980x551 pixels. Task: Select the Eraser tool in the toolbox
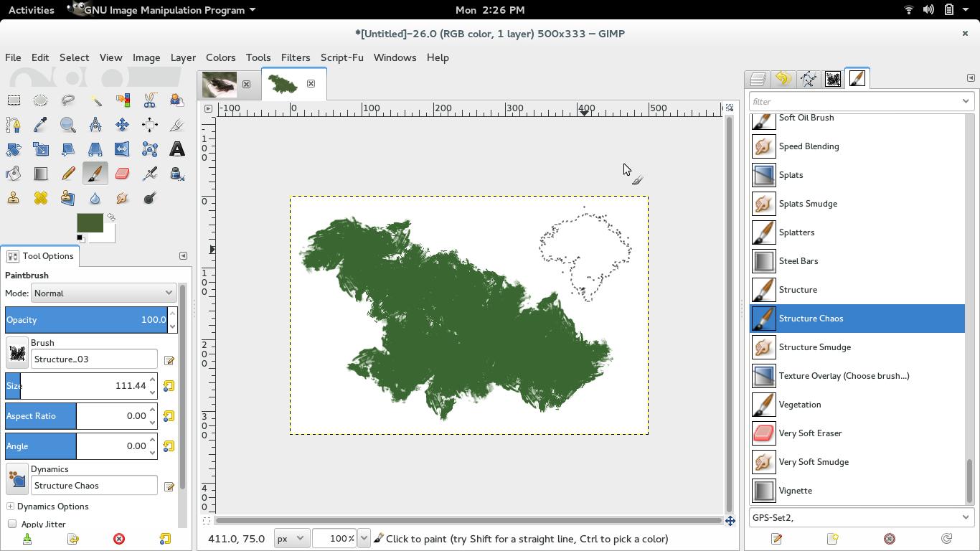pyautogui.click(x=122, y=174)
